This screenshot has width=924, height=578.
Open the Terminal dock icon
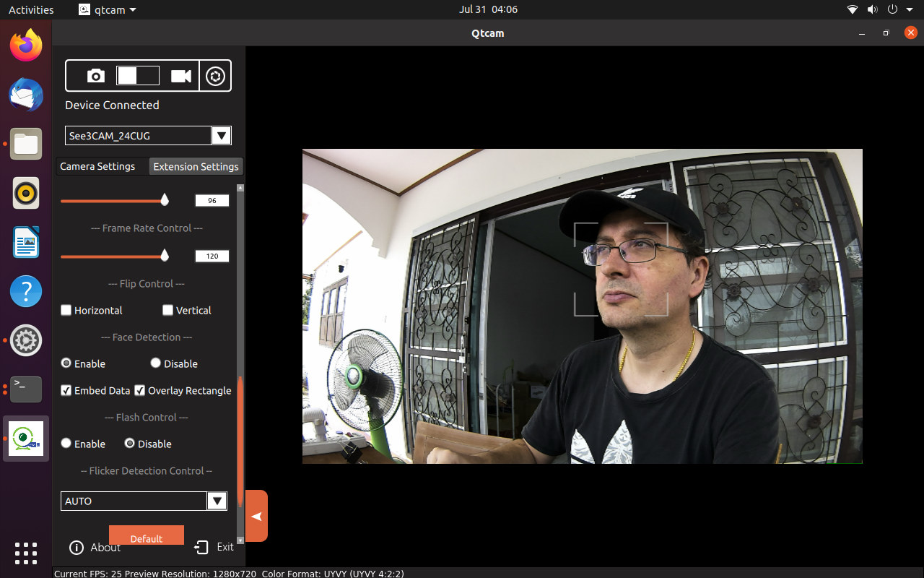(x=26, y=389)
